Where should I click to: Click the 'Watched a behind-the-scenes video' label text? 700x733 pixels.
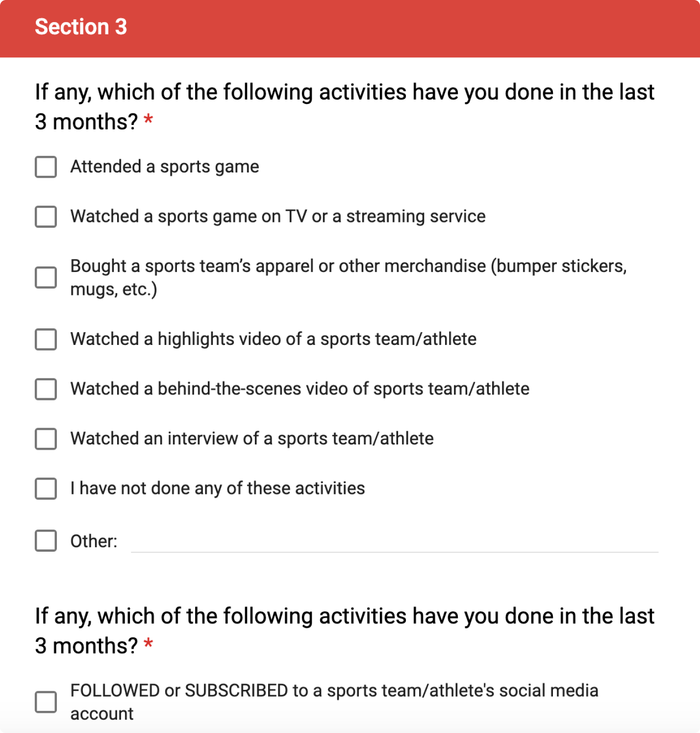(x=300, y=389)
